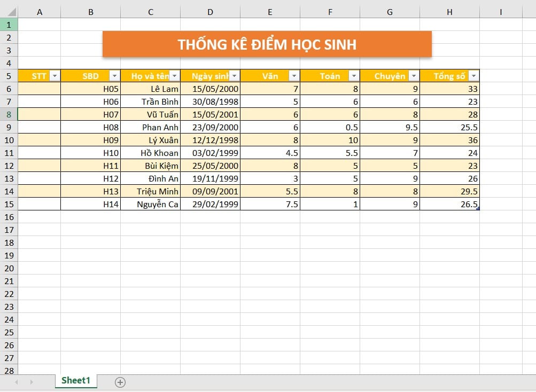Screen dimensions: 536x392
Task: Open the SBD column filter dropdown
Action: [114, 76]
